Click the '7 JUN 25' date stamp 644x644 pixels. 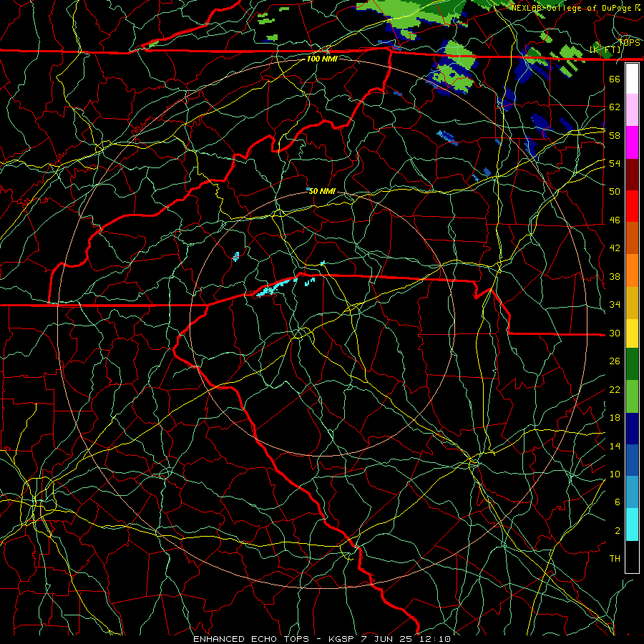click(x=388, y=639)
